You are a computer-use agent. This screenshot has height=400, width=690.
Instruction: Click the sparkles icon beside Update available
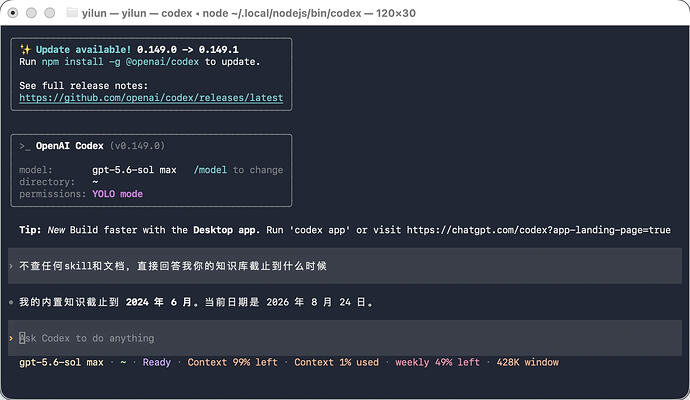[25, 49]
